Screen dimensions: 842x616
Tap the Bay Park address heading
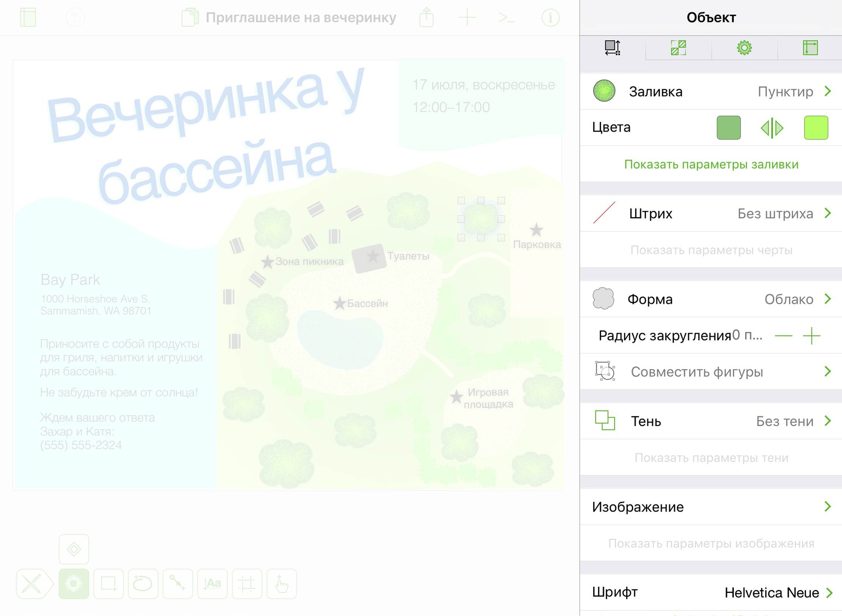[70, 279]
